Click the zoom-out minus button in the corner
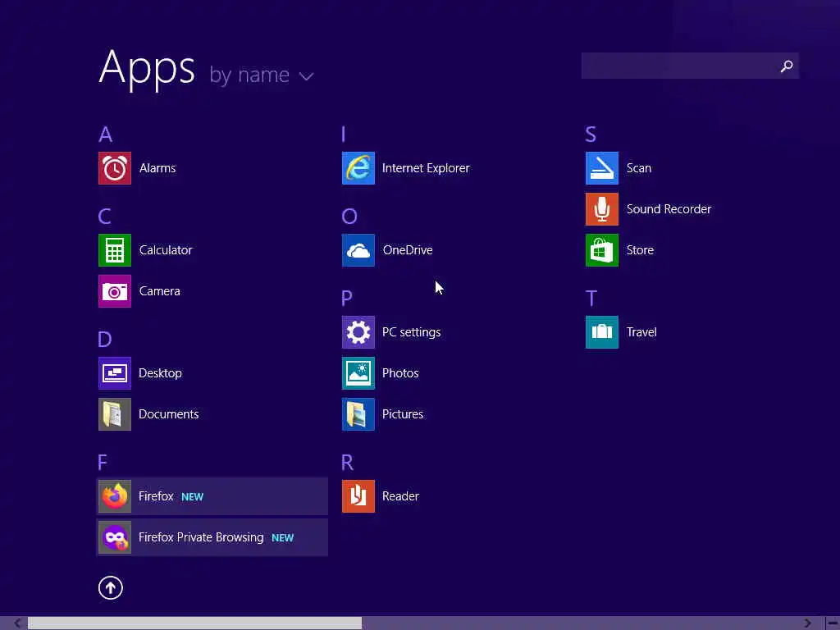Image resolution: width=840 pixels, height=630 pixels. pos(833,623)
